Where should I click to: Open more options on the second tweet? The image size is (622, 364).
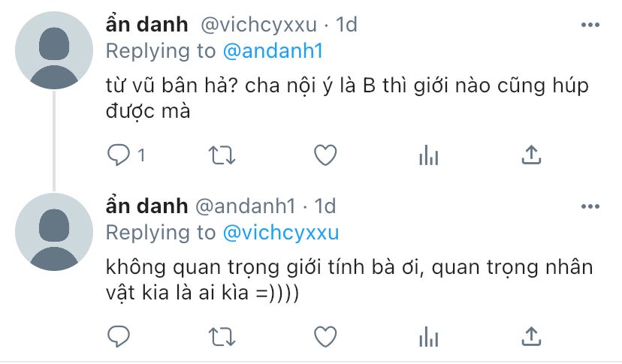[590, 206]
